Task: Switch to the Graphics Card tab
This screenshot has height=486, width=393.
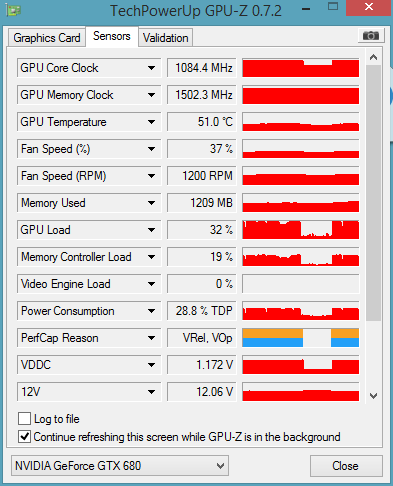Action: click(47, 38)
